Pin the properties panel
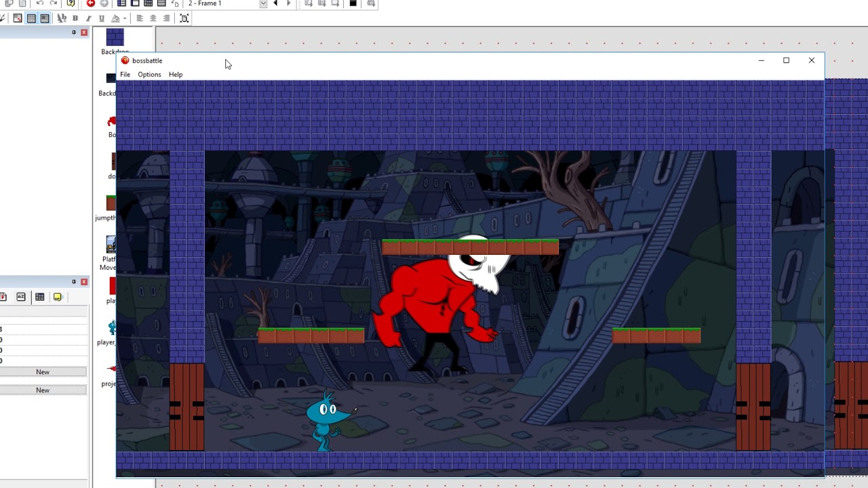The image size is (868, 488). pos(74,281)
